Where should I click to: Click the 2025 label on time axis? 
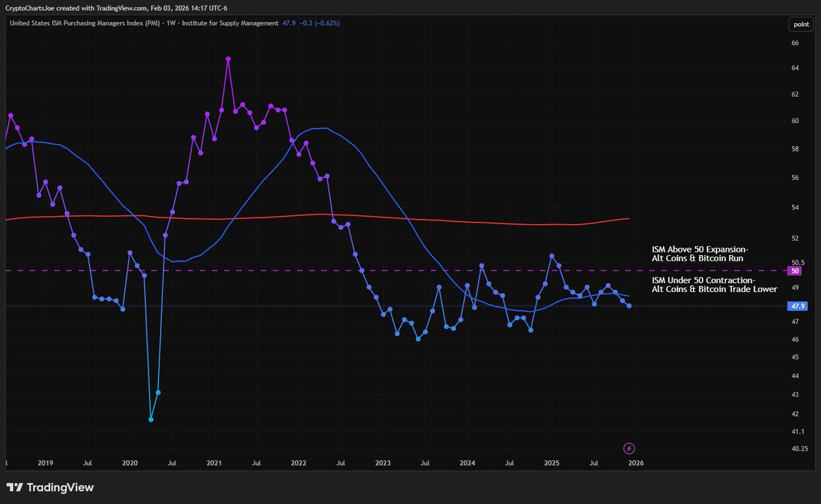[x=551, y=463]
